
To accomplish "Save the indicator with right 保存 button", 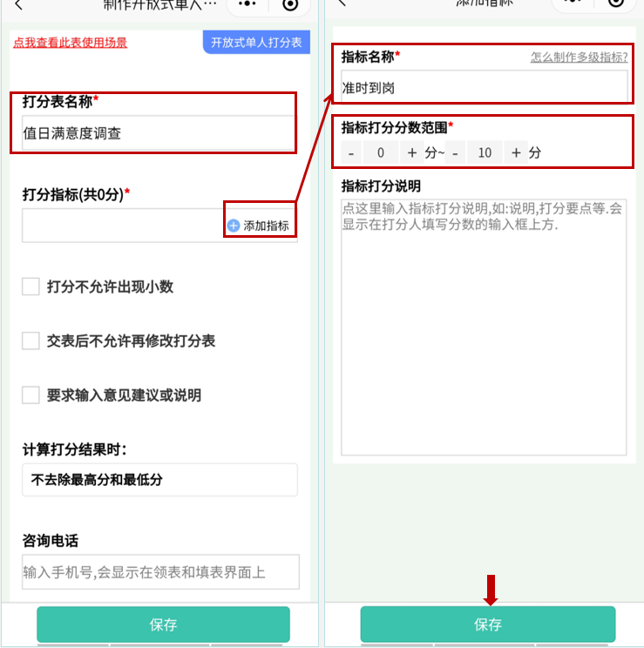I will (488, 624).
